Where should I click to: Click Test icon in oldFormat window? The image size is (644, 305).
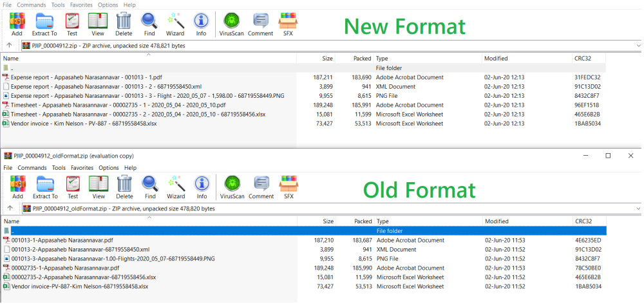point(73,187)
